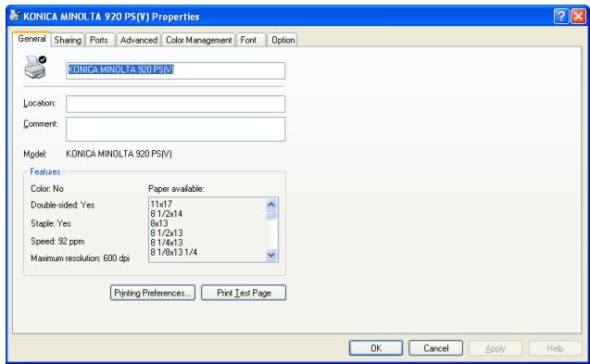Click the 'Double-sided: Yes' feature text
The image size is (590, 364).
point(62,205)
